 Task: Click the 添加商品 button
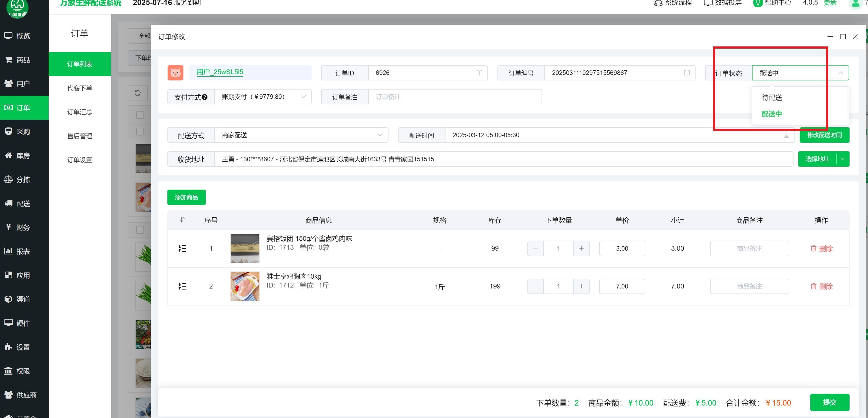click(x=186, y=197)
